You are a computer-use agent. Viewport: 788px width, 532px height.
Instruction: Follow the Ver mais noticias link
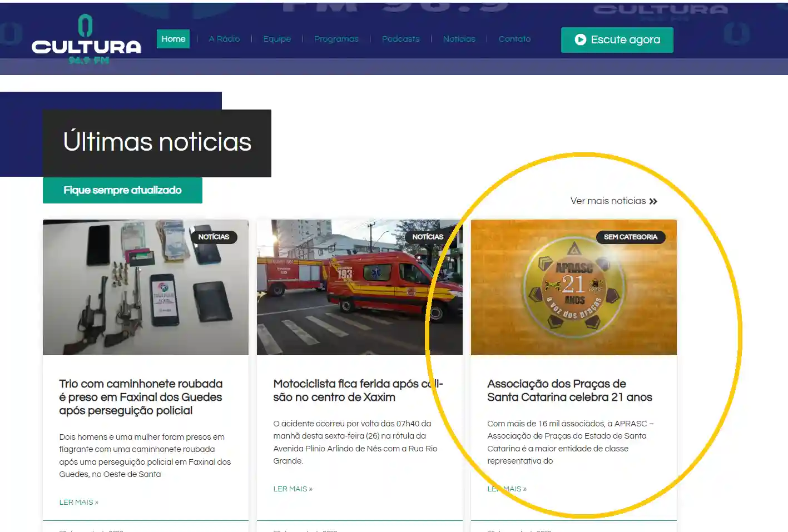pyautogui.click(x=613, y=201)
